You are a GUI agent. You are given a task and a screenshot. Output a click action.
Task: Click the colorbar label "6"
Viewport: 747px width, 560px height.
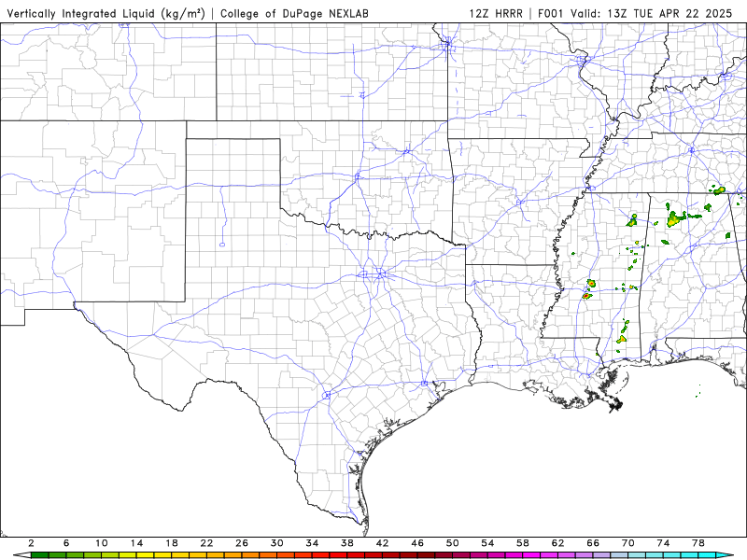pos(66,543)
